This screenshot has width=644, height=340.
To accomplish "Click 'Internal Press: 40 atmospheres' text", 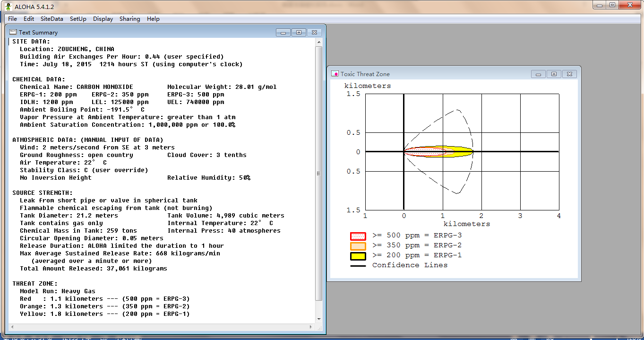I will pyautogui.click(x=224, y=231).
